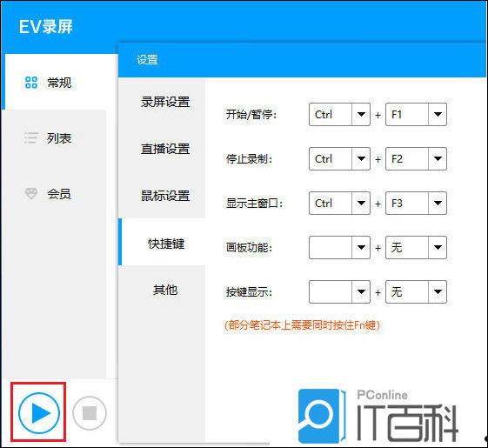Open the 其他 settings section
The width and height of the screenshot is (488, 448).
162,290
